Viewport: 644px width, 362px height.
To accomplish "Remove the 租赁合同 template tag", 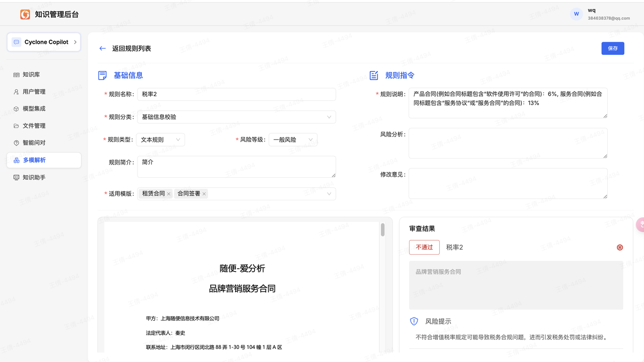I will 169,194.
